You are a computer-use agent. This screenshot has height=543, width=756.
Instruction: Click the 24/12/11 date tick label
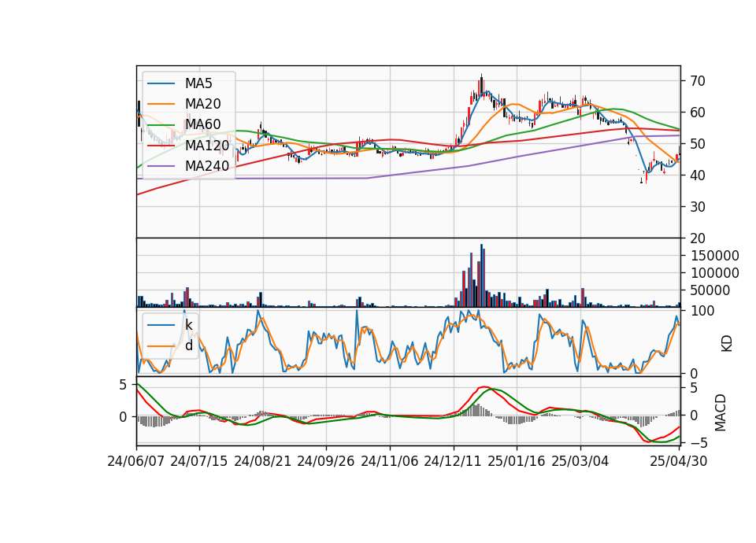pos(453,461)
